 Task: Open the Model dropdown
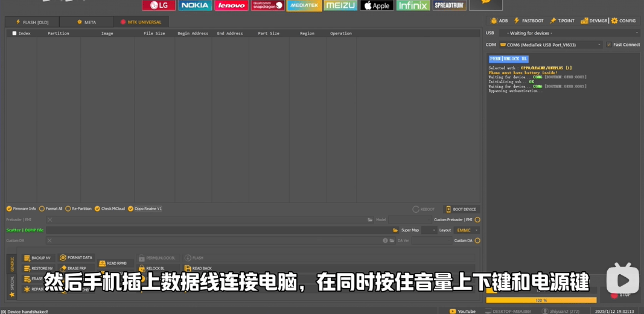pyautogui.click(x=410, y=220)
